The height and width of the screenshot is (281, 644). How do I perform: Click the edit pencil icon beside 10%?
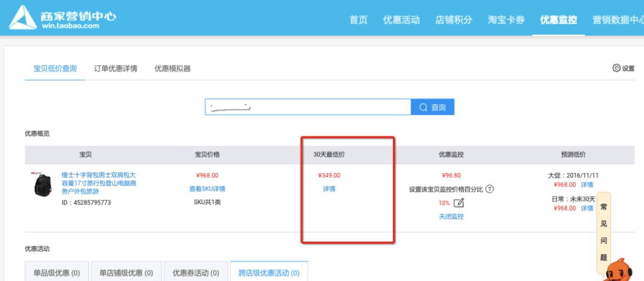459,203
